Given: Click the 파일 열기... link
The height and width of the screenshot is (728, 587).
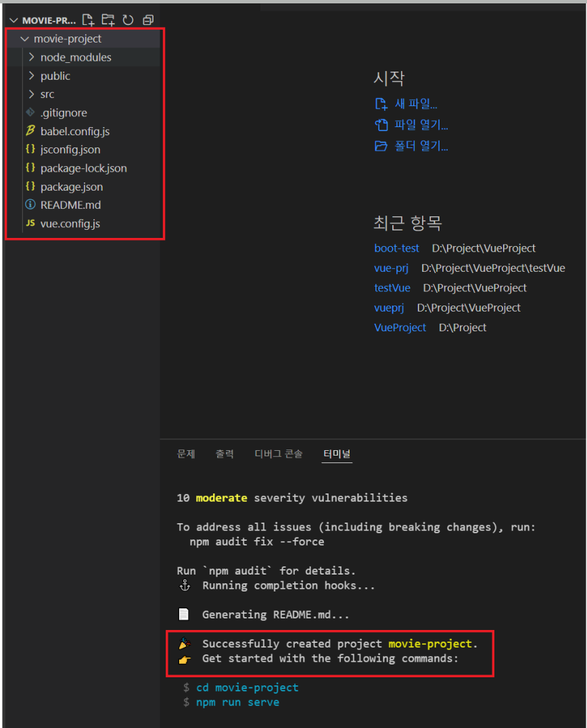Looking at the screenshot, I should [421, 124].
